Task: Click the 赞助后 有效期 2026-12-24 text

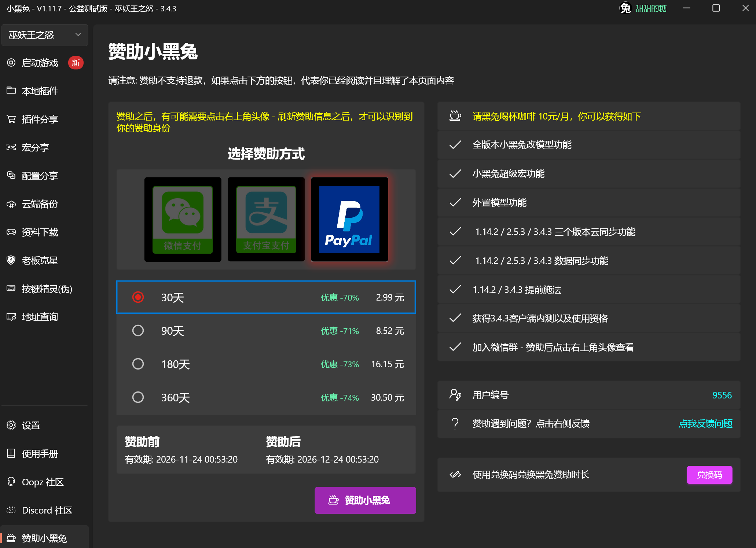Action: tap(322, 459)
